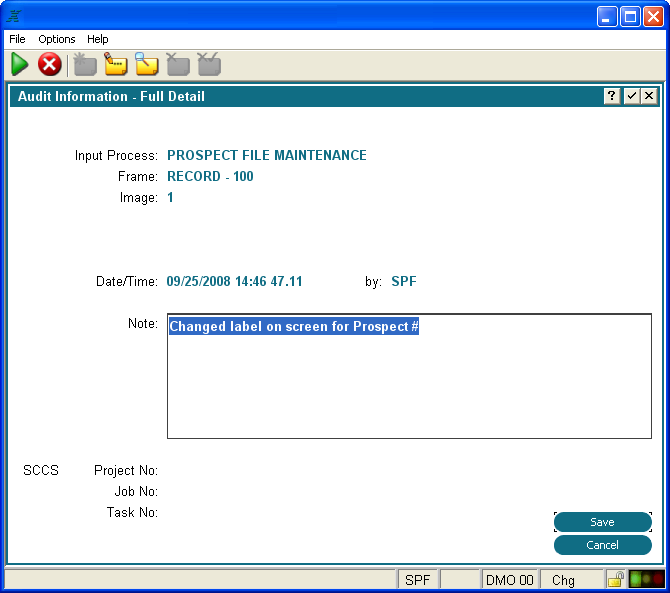670x593 pixels.
Task: Click the 'SPF' user value next to by:
Action: [404, 281]
